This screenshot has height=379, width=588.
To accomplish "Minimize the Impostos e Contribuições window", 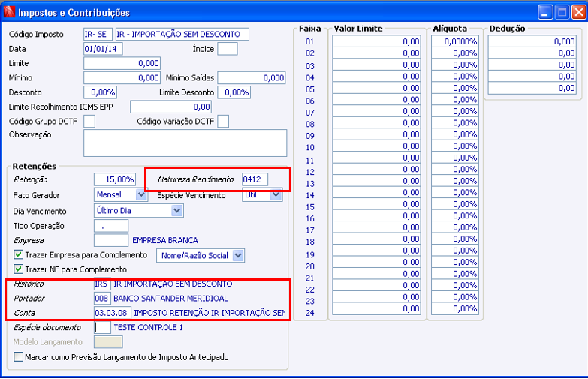I will coord(545,12).
